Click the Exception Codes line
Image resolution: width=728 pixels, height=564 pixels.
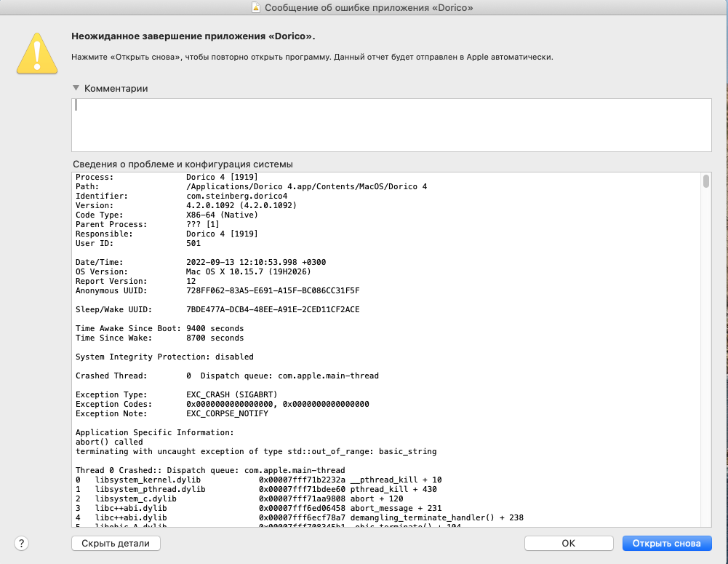(x=223, y=404)
